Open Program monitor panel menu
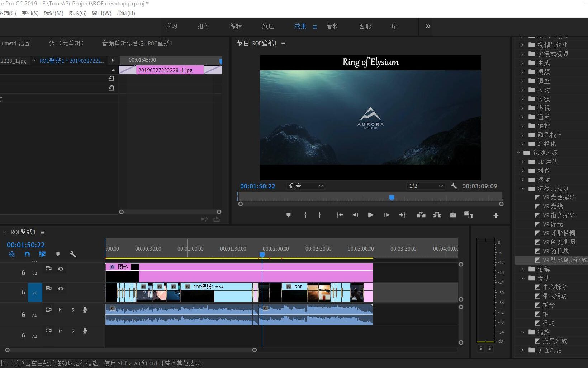 coord(283,43)
